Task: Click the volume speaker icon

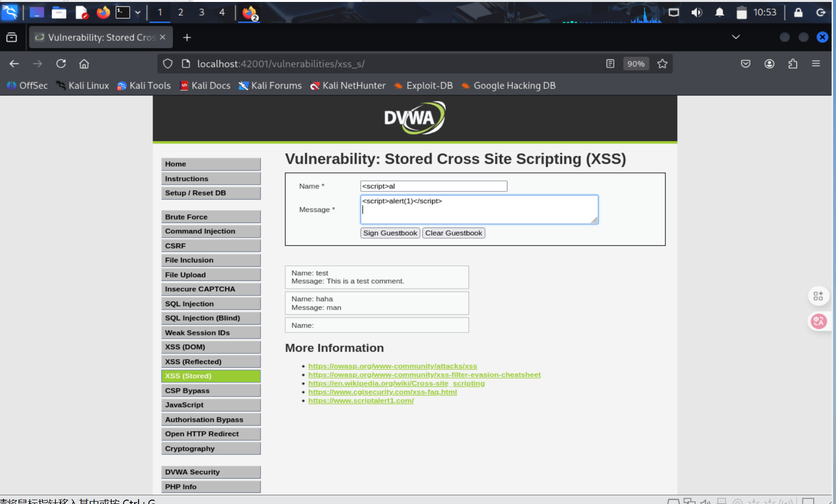Action: pos(697,12)
